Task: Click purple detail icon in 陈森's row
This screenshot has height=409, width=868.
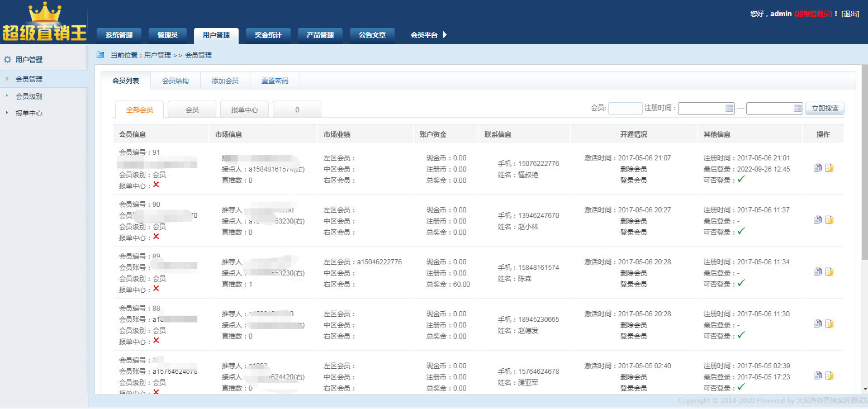Action: [x=818, y=272]
